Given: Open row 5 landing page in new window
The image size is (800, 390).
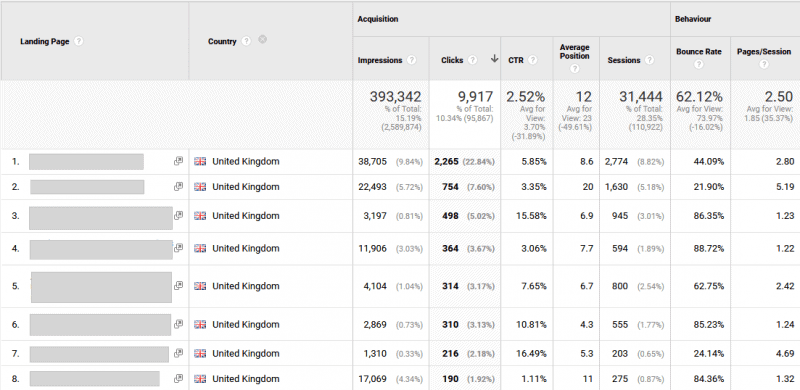Looking at the screenshot, I should click(x=178, y=285).
